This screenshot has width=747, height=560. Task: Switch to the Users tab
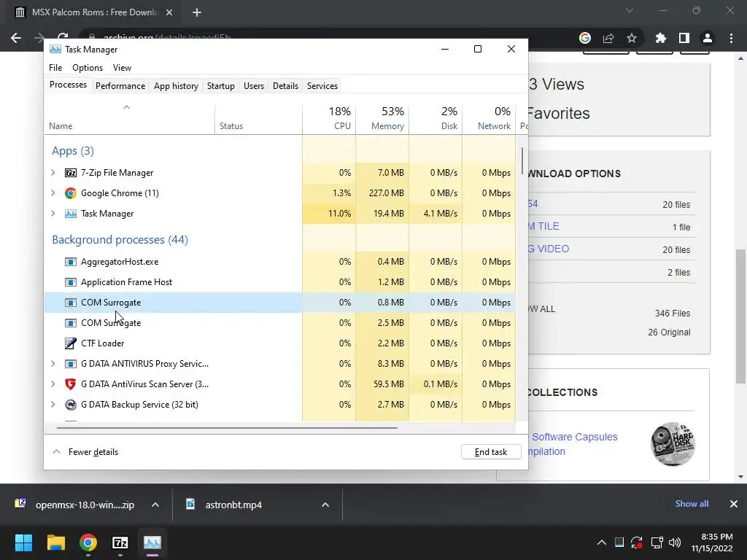point(253,86)
